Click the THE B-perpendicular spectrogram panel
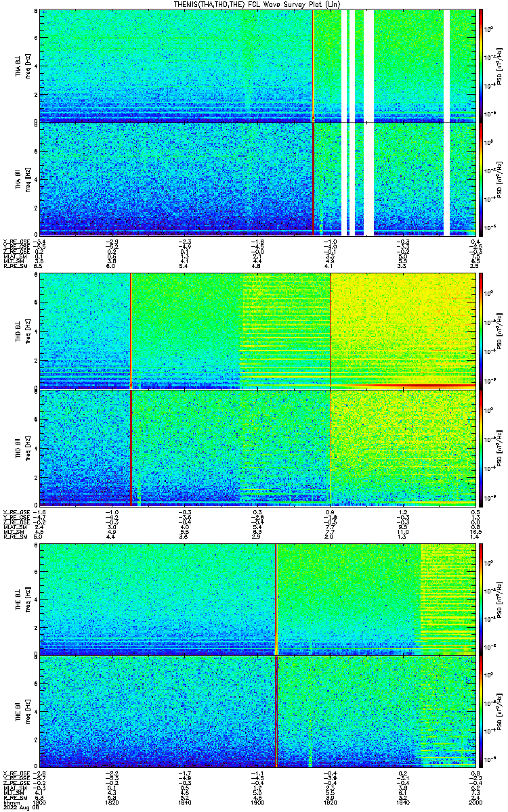Viewport: 508px width, 812px height. click(257, 599)
